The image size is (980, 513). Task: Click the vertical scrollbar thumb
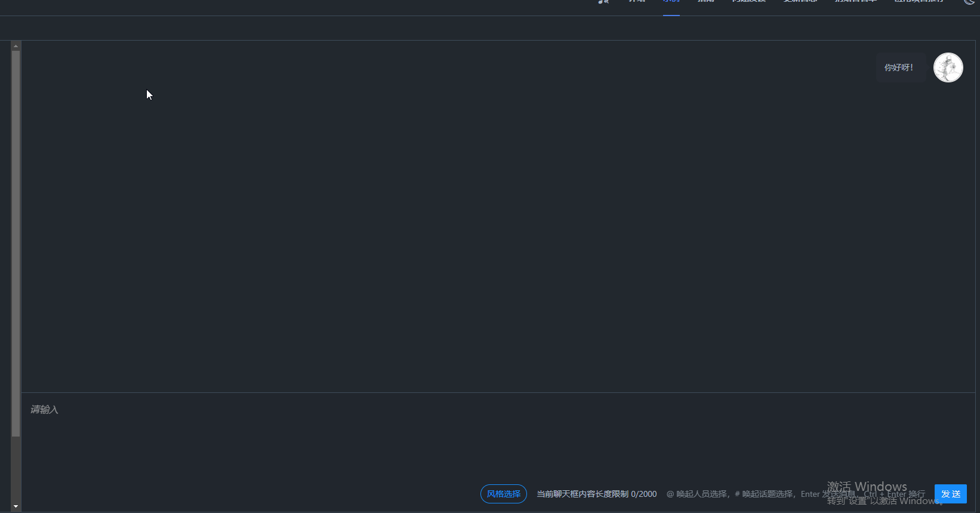point(16,244)
